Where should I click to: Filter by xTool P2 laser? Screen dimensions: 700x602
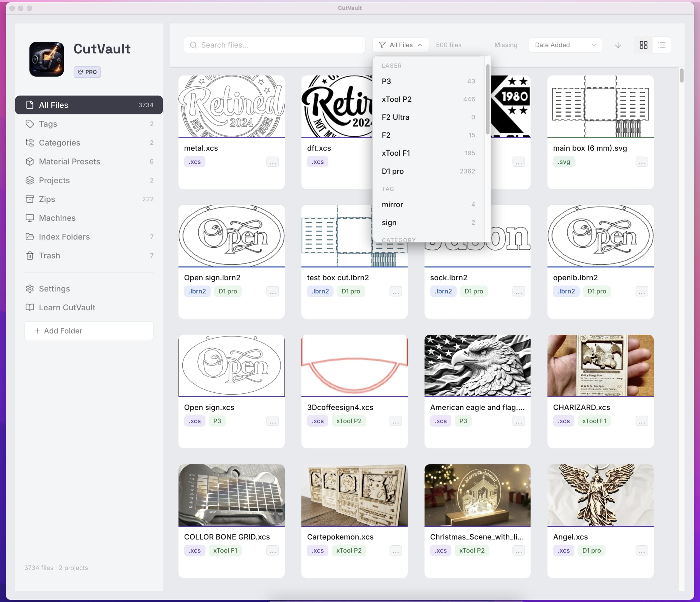click(x=428, y=99)
